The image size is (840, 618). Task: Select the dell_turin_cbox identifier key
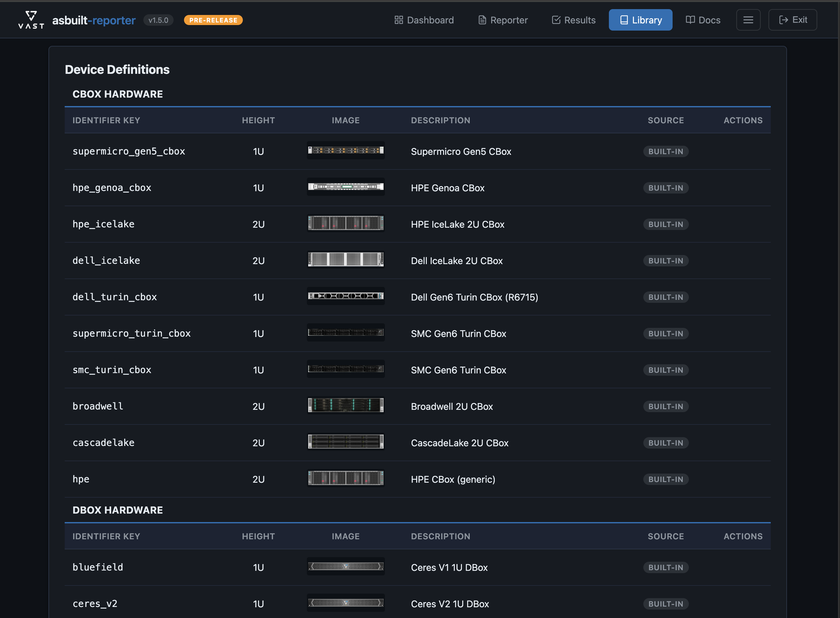115,297
